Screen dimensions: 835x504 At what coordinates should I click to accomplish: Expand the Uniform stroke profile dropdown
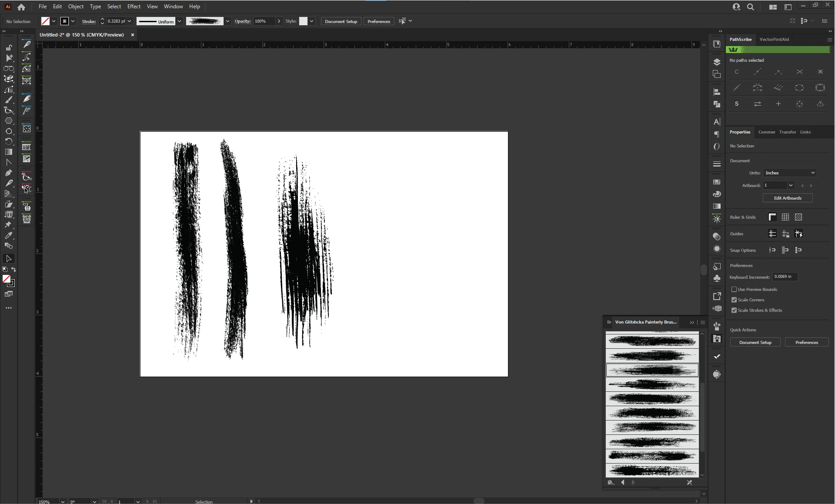point(179,21)
